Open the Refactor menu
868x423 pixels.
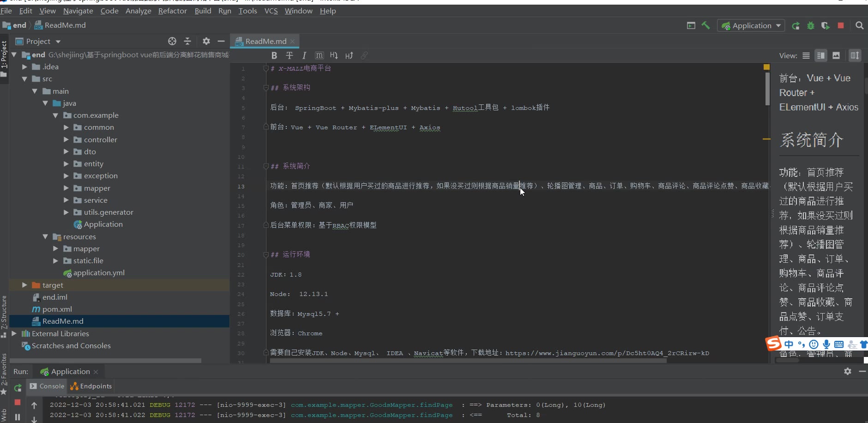[172, 11]
